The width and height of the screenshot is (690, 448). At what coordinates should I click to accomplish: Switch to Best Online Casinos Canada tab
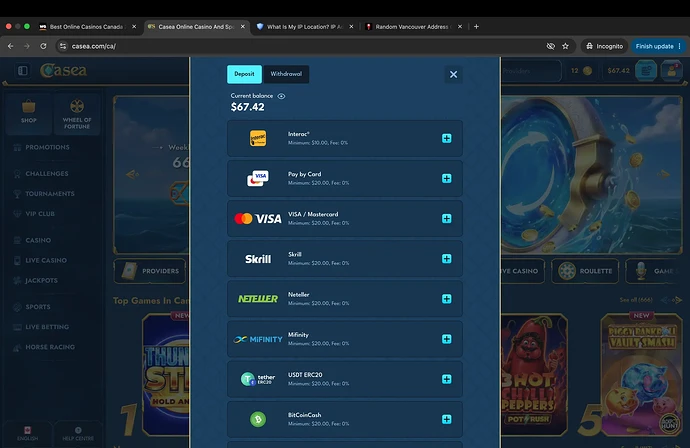click(x=87, y=27)
